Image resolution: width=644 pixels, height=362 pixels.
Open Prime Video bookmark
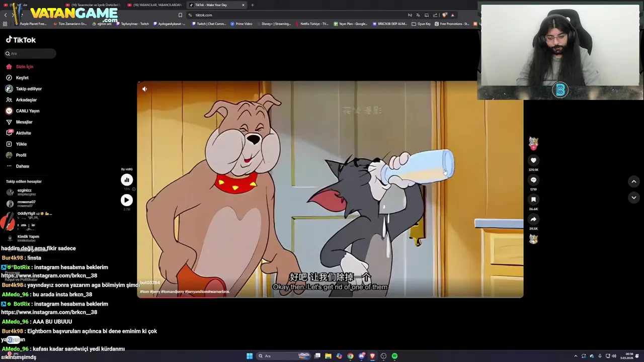click(242, 24)
